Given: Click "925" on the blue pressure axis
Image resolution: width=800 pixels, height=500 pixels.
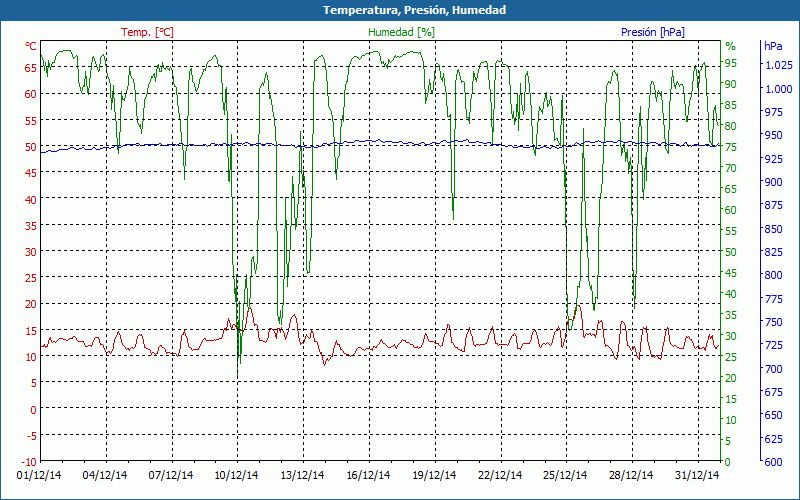Looking at the screenshot, I should pyautogui.click(x=773, y=159).
